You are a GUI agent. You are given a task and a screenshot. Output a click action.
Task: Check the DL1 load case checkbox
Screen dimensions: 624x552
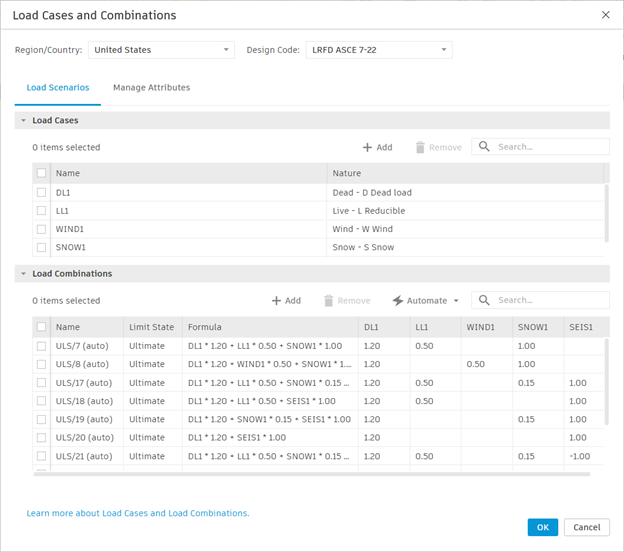(42, 192)
